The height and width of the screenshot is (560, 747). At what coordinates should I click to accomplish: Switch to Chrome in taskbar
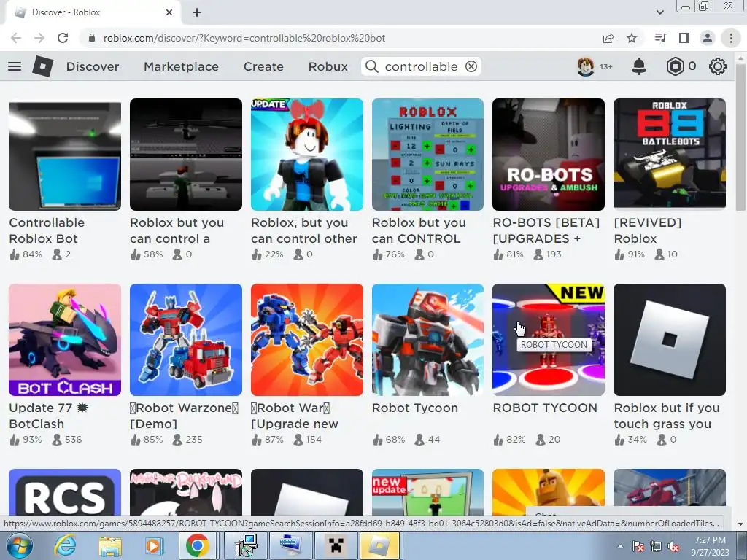[x=197, y=545]
